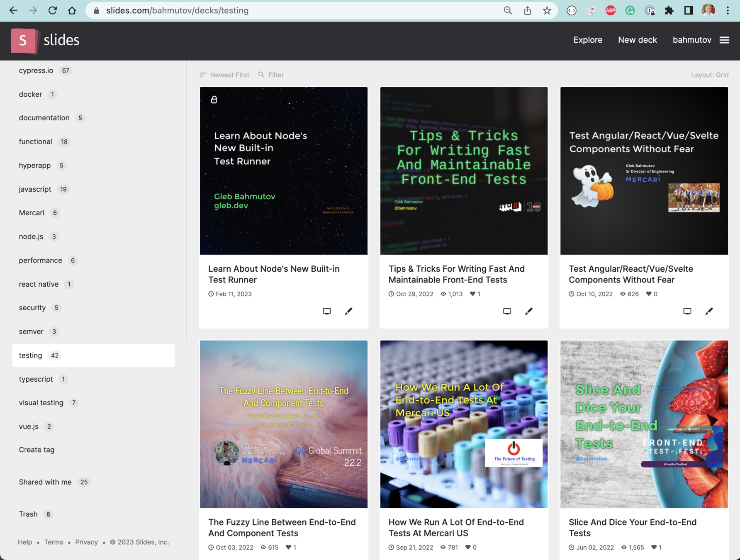This screenshot has height=560, width=740.
Task: Select the vue.js tag
Action: click(x=93, y=426)
